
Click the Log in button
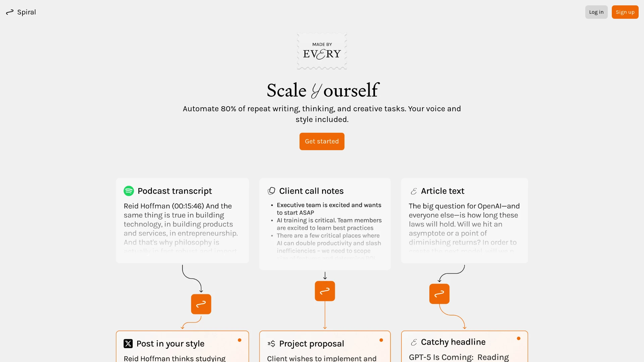pos(596,12)
